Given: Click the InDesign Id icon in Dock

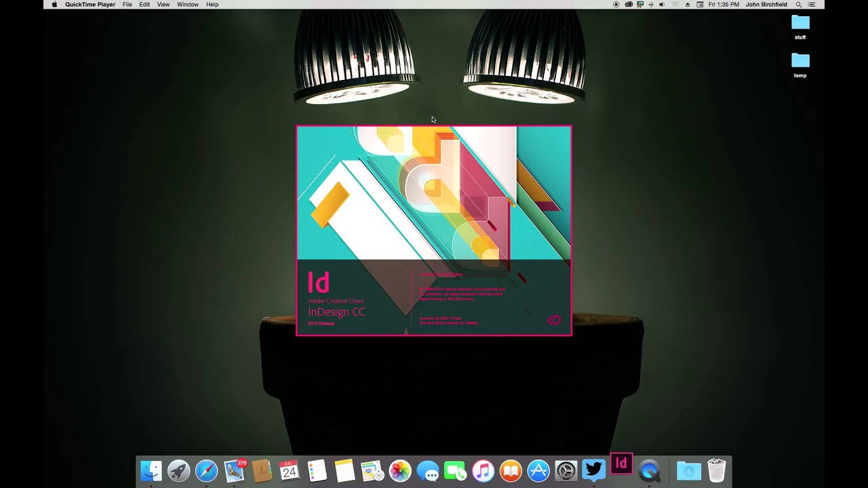Looking at the screenshot, I should click(621, 464).
